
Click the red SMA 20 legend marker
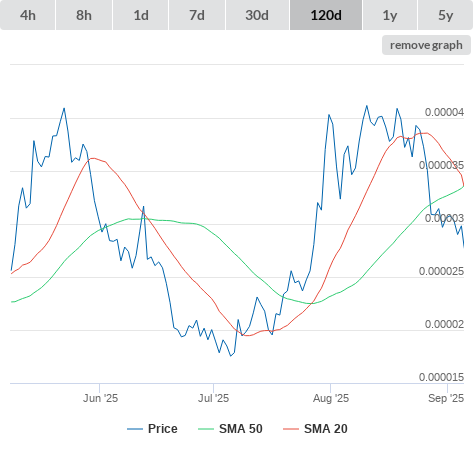[x=291, y=429]
